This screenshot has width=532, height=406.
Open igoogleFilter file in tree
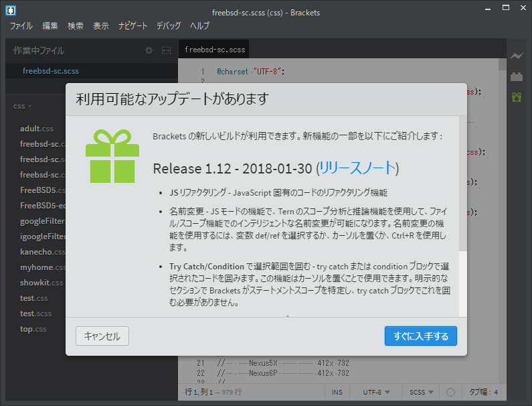(42, 236)
